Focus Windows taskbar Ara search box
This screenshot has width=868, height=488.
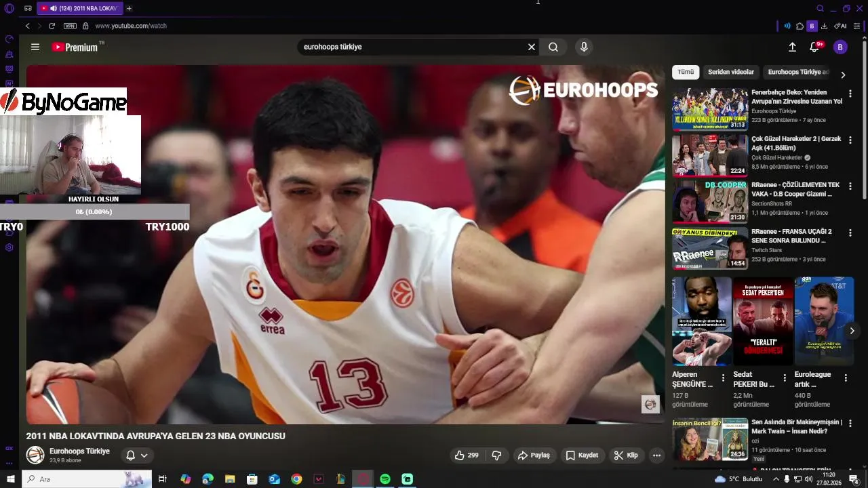pos(87,479)
